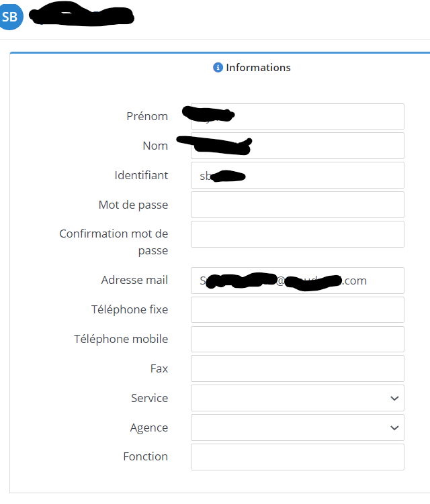Focus the Prénom text field
This screenshot has height=504, width=430.
298,116
